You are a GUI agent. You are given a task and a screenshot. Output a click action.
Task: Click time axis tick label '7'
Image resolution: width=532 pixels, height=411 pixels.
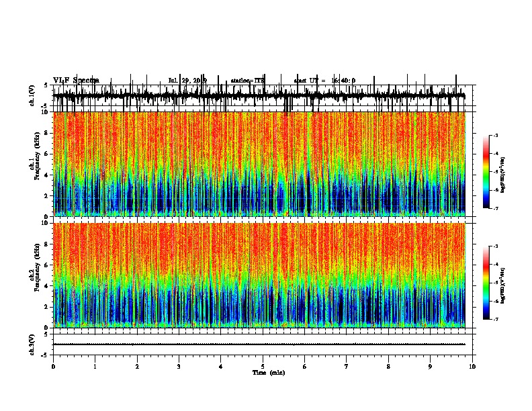coord(347,367)
